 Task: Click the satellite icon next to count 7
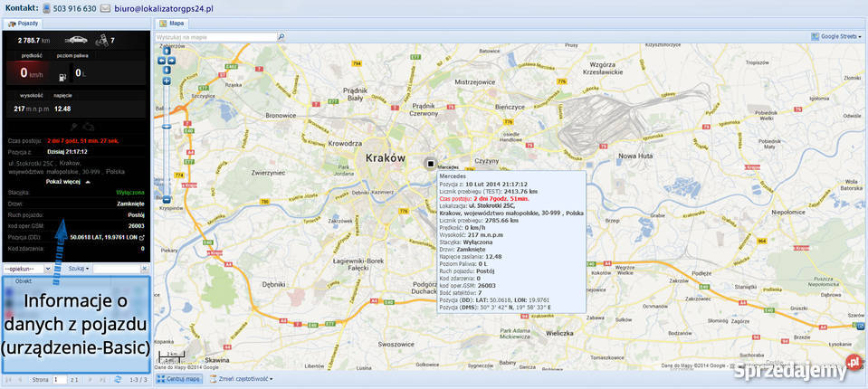click(101, 40)
